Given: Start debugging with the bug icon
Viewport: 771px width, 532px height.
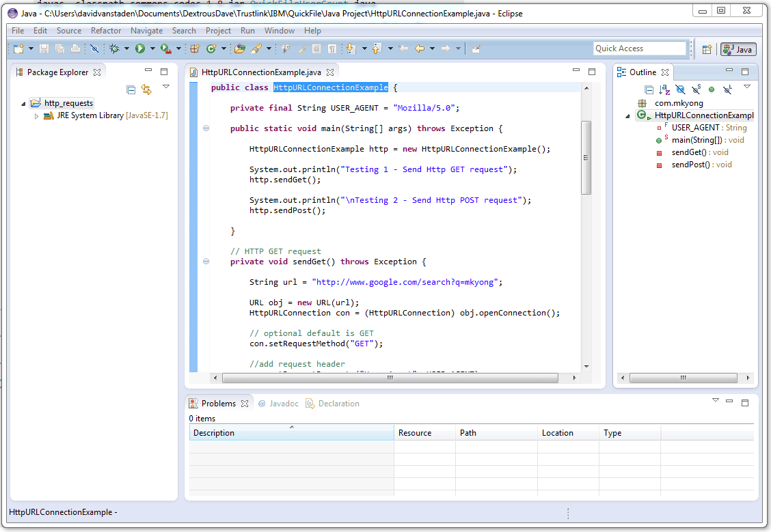Looking at the screenshot, I should tap(114, 48).
